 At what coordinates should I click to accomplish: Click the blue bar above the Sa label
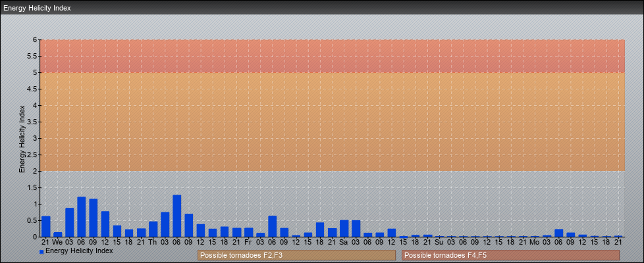coord(344,229)
